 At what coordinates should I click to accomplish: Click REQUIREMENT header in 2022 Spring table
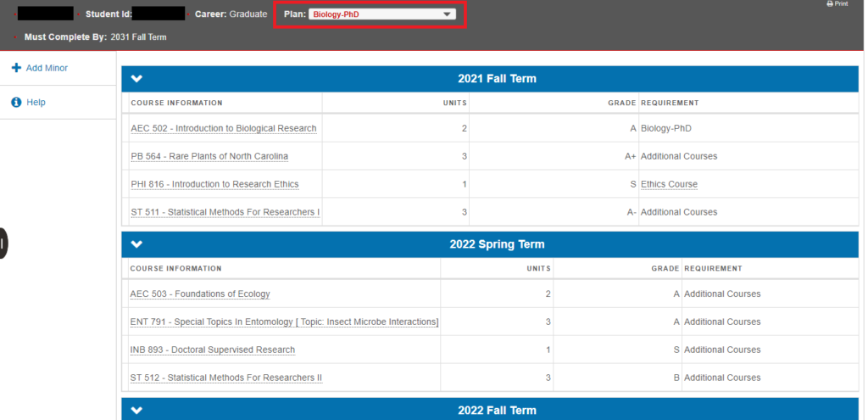point(713,268)
